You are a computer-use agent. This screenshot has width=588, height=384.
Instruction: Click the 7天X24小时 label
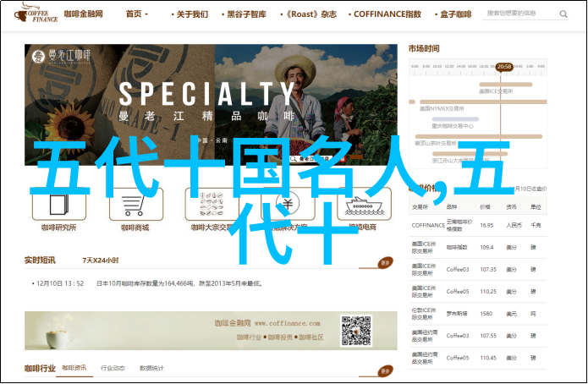click(100, 261)
